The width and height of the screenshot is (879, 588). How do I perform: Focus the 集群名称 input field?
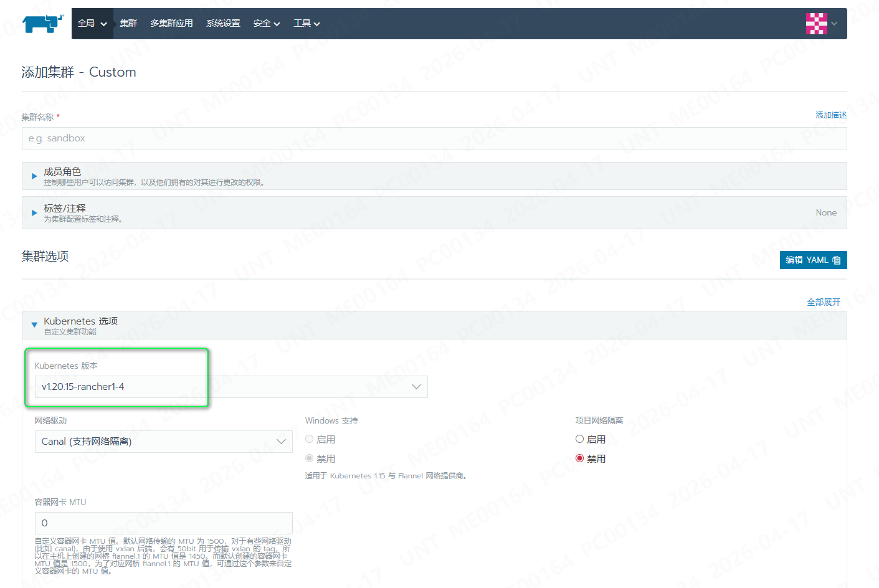pos(434,138)
